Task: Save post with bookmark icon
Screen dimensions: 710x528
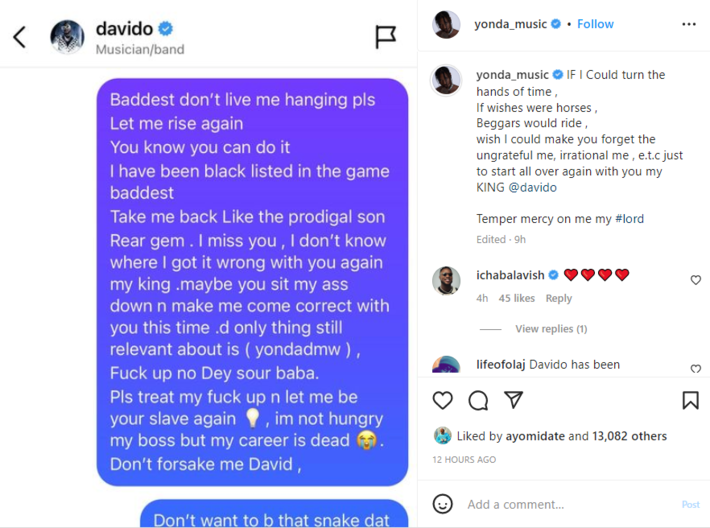Action: 690,400
